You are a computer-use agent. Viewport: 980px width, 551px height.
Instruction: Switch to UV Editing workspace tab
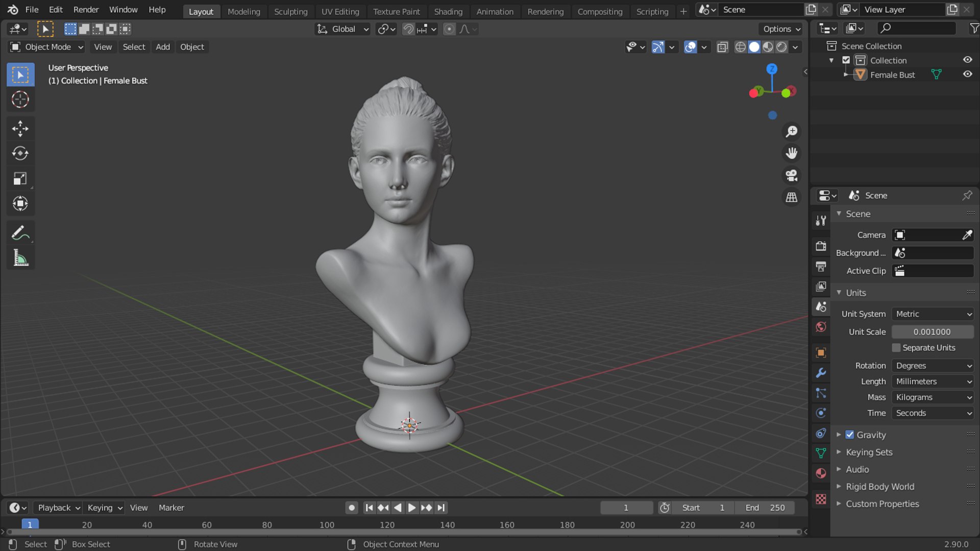click(340, 11)
